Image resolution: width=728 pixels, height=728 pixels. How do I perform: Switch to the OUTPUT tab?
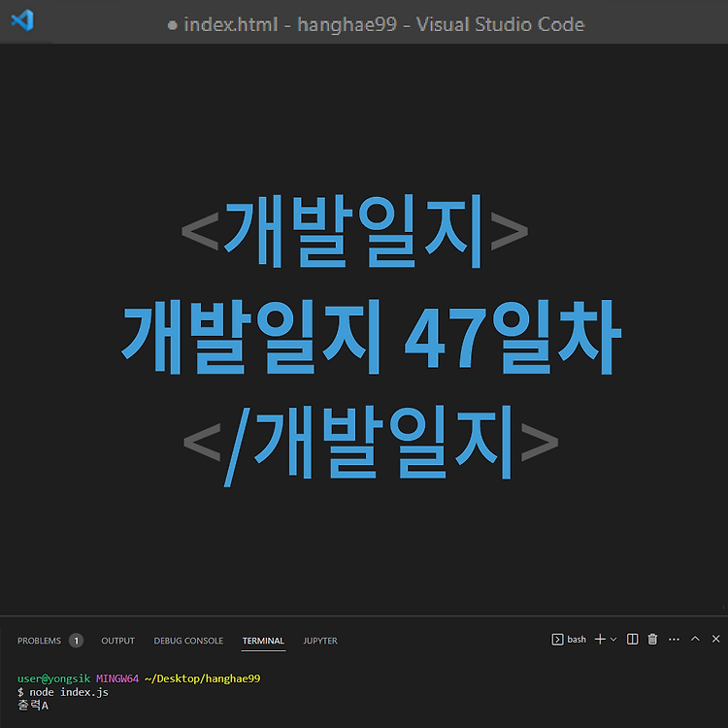(x=117, y=641)
